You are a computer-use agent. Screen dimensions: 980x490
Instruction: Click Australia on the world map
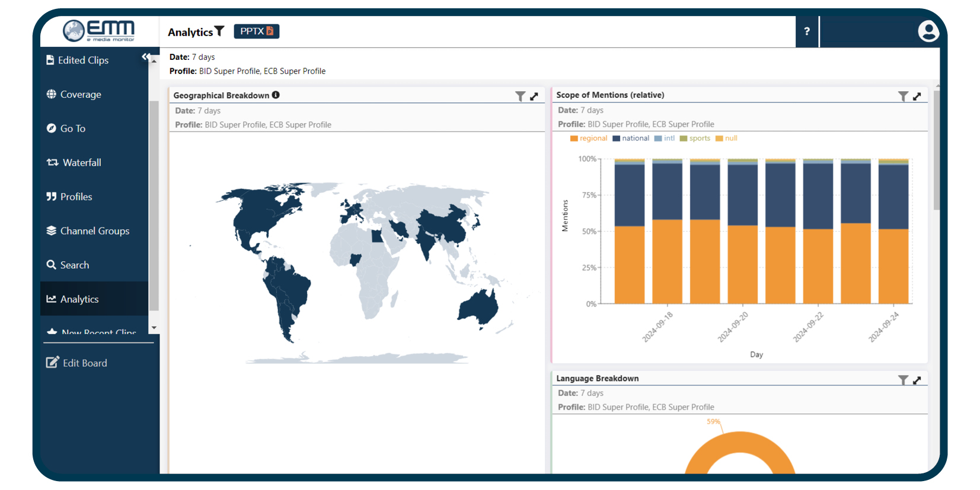tap(478, 307)
